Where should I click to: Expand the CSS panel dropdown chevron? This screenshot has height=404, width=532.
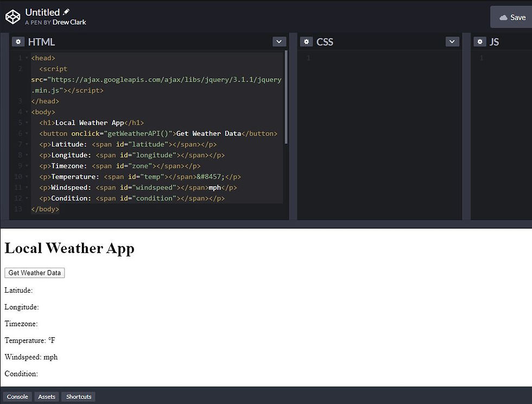click(x=452, y=42)
